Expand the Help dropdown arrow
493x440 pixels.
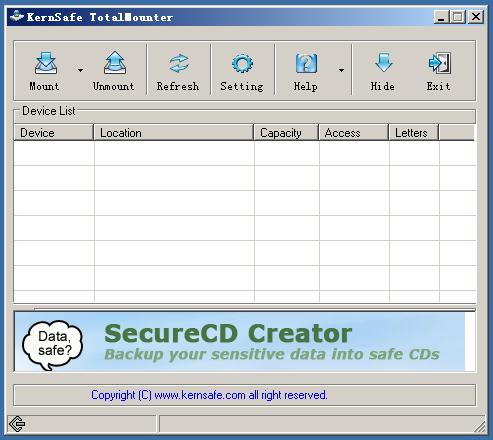pyautogui.click(x=341, y=70)
